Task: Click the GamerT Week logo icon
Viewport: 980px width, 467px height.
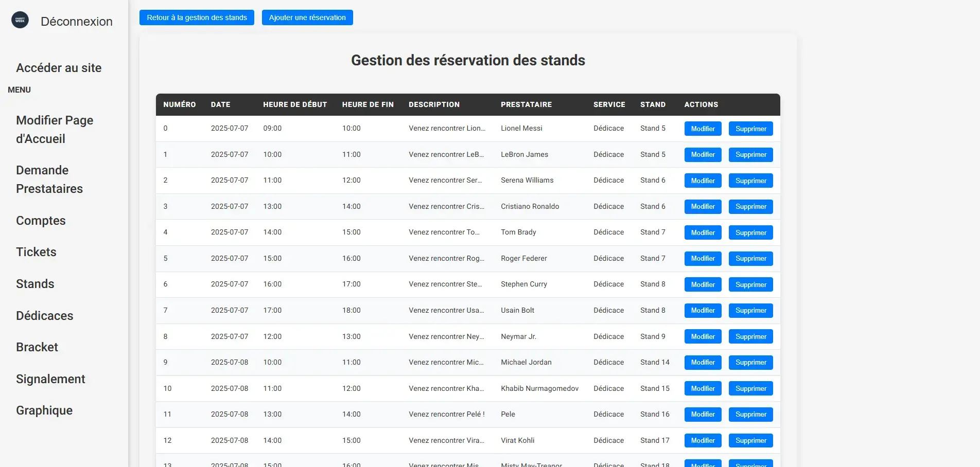Action: pos(20,20)
